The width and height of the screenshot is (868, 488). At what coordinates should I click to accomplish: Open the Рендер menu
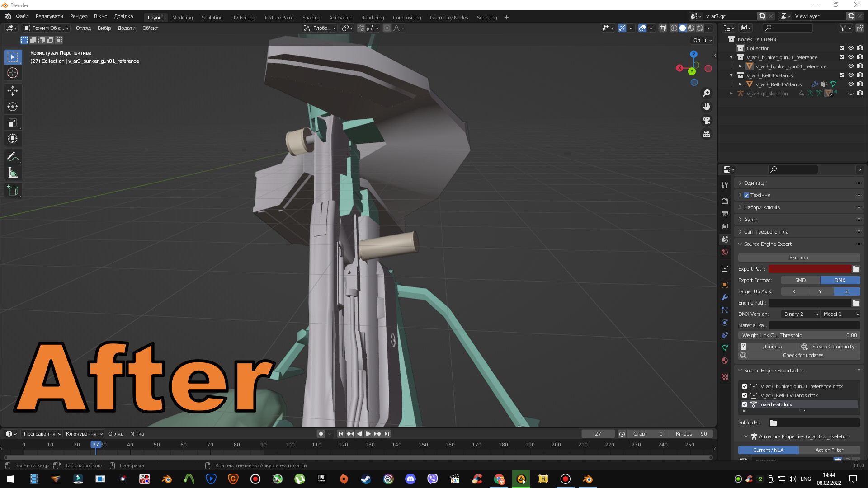[x=79, y=16]
